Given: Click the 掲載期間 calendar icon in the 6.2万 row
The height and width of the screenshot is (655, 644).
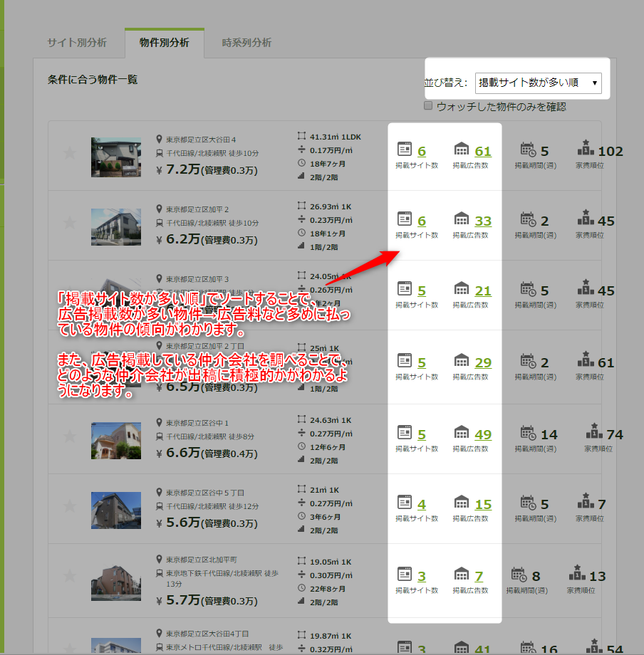Looking at the screenshot, I should [528, 219].
